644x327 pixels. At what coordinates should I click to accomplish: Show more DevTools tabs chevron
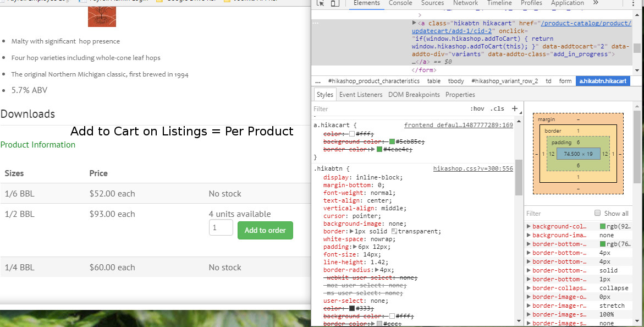[x=596, y=3]
